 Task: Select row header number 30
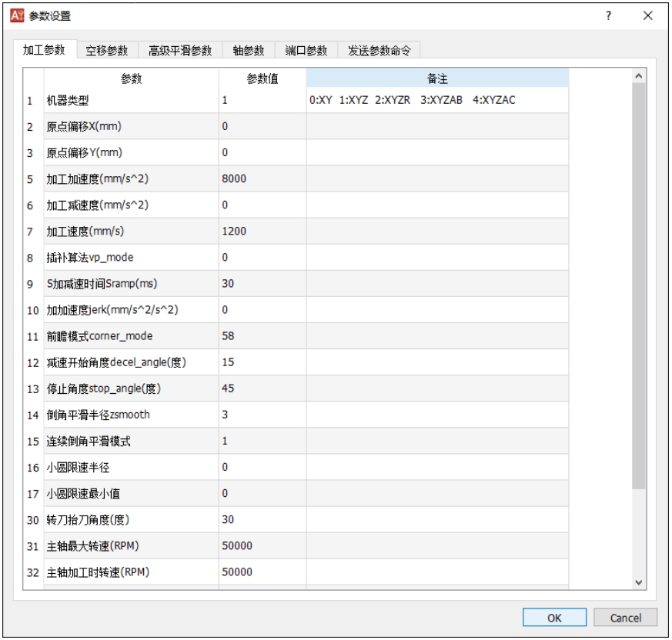(x=33, y=520)
